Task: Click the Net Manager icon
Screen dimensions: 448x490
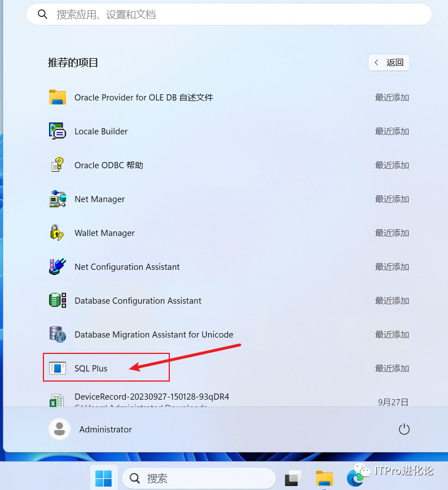Action: click(58, 199)
